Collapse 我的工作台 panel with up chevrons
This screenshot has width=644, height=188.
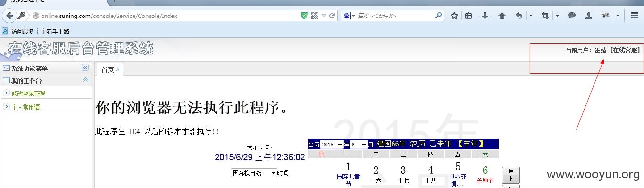pos(85,80)
